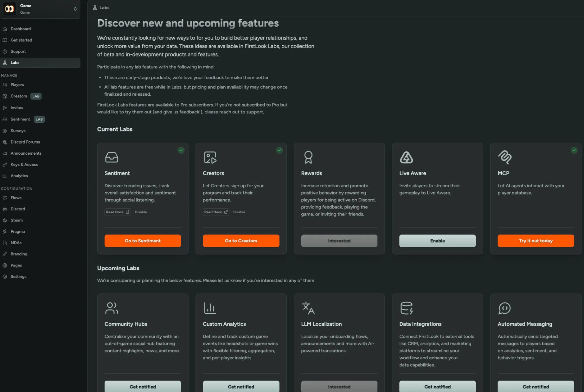
Task: Click the MCP card's icon
Action: pos(504,157)
